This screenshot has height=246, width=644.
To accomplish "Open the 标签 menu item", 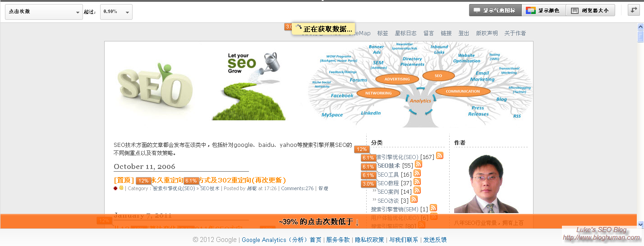I will coord(383,33).
